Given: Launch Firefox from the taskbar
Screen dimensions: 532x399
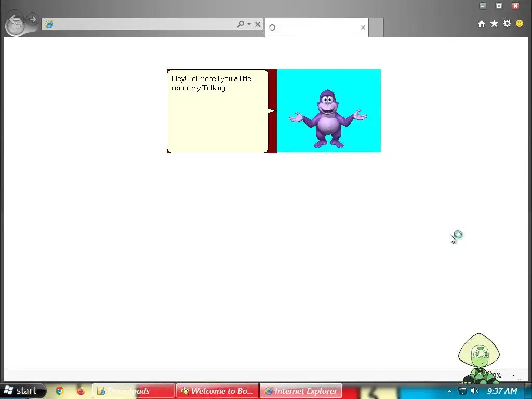Looking at the screenshot, I should [81, 391].
